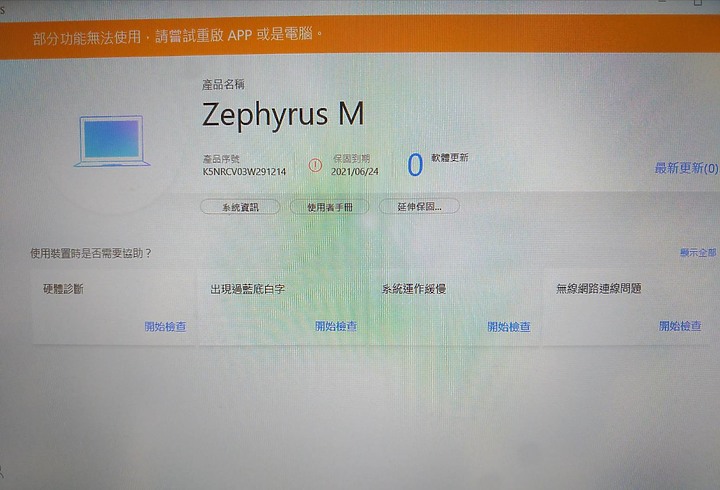The image size is (720, 490).
Task: Click the 延伸保固... extend warranty button
Action: (419, 207)
